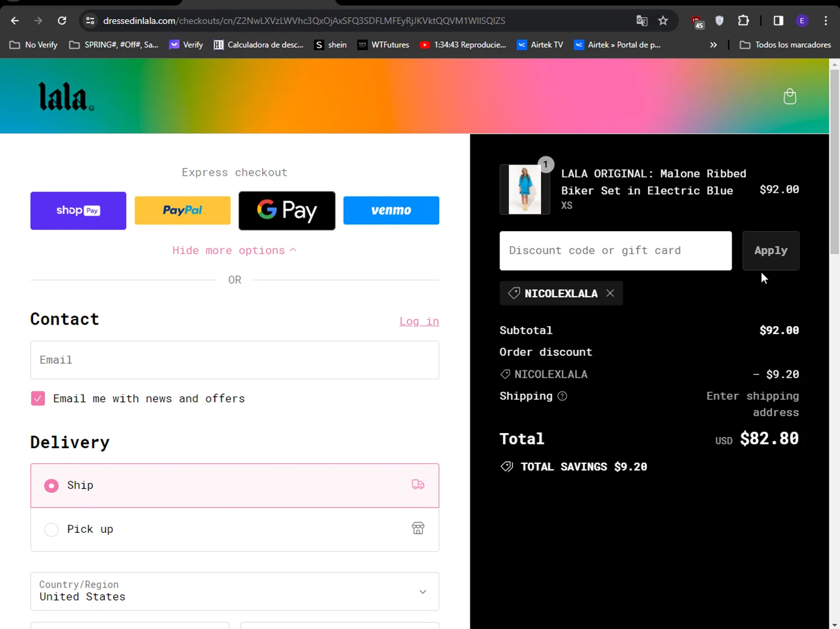Open the translate page icon
This screenshot has height=629, width=840.
click(x=642, y=21)
